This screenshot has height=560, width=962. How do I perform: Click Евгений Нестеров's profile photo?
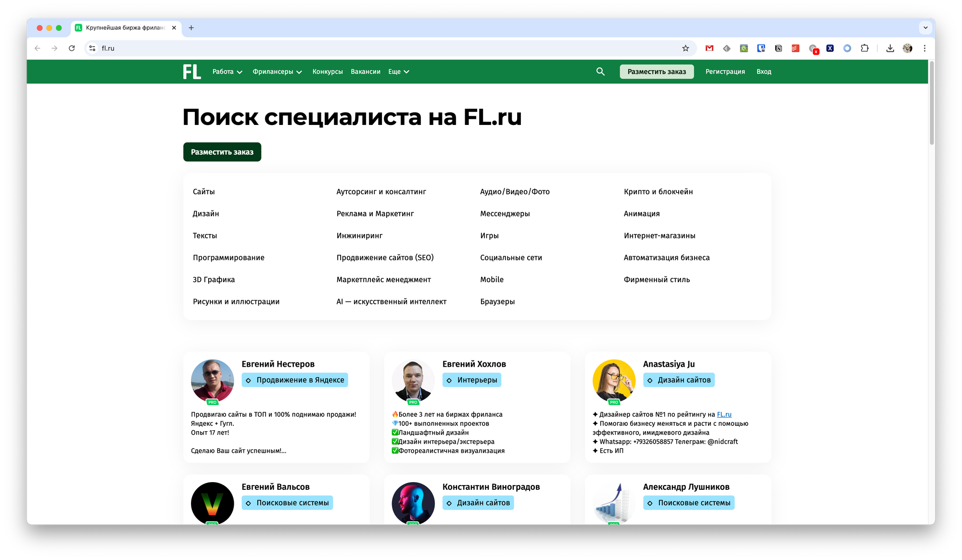(x=212, y=380)
